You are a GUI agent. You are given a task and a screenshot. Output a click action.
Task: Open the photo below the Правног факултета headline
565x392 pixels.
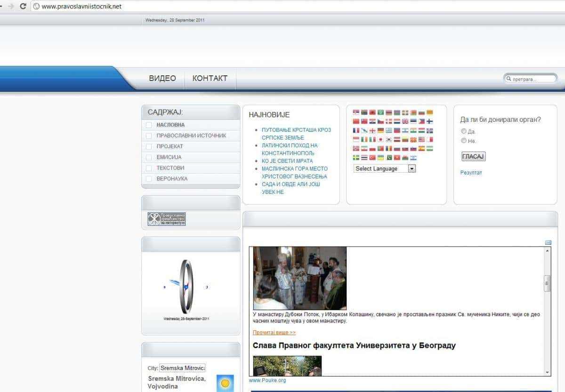(287, 366)
